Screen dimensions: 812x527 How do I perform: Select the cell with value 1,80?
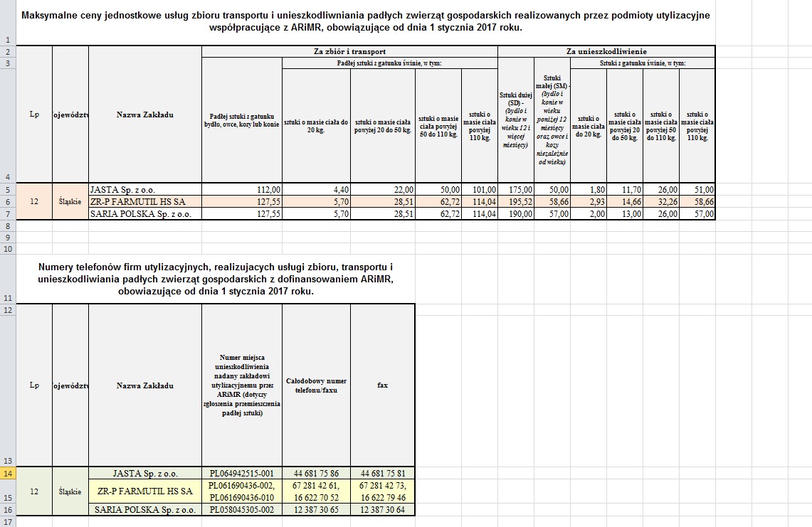pyautogui.click(x=589, y=189)
